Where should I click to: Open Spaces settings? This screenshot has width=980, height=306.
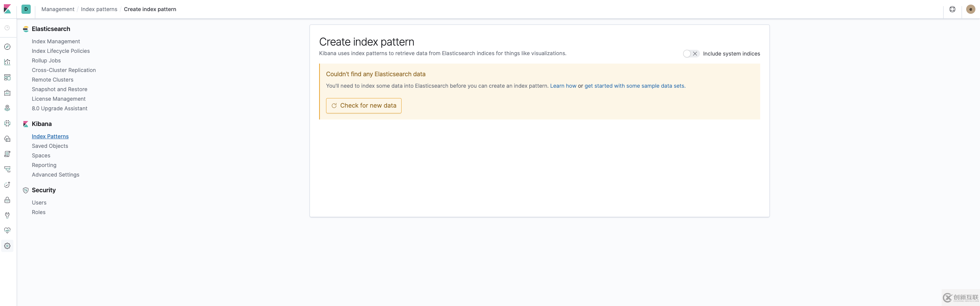41,155
